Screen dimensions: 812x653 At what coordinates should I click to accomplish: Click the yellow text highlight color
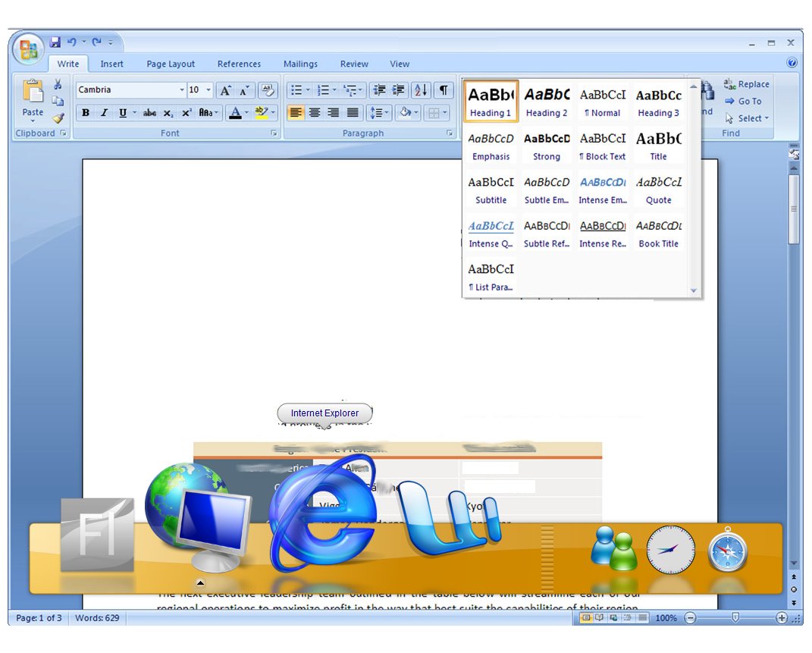click(261, 113)
